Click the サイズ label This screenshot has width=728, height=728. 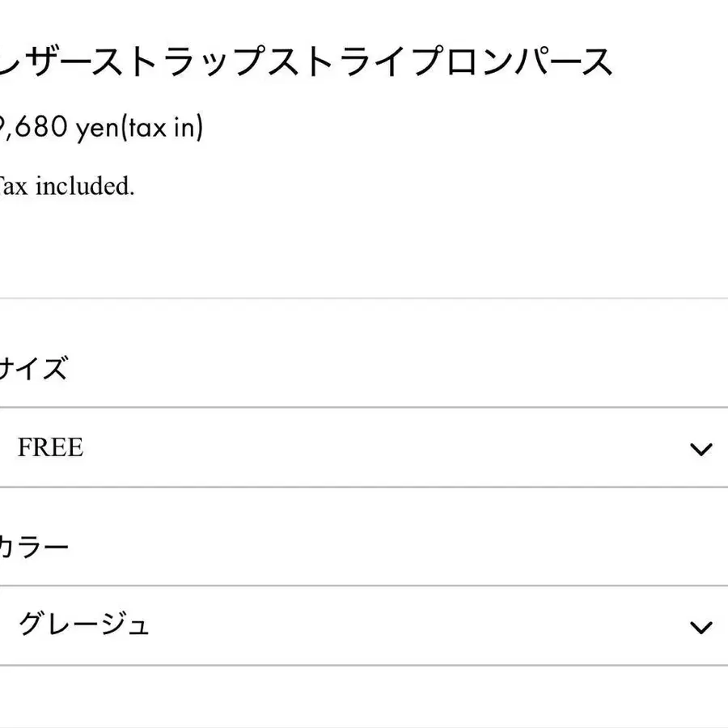32,370
